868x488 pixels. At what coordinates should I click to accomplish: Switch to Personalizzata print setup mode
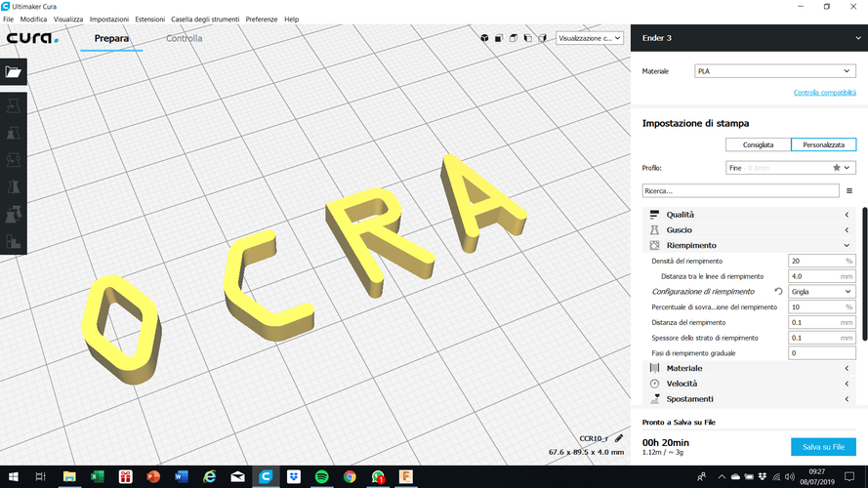click(x=824, y=144)
